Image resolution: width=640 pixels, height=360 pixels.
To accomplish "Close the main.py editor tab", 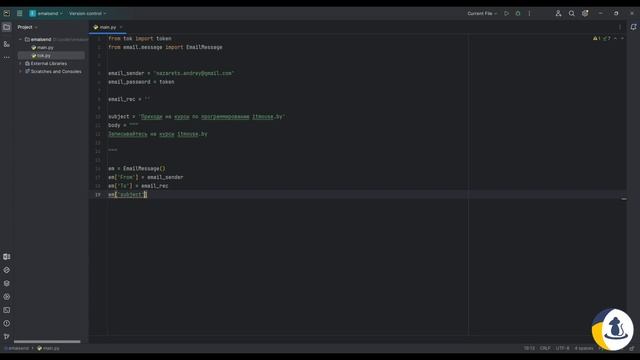I will tap(121, 27).
